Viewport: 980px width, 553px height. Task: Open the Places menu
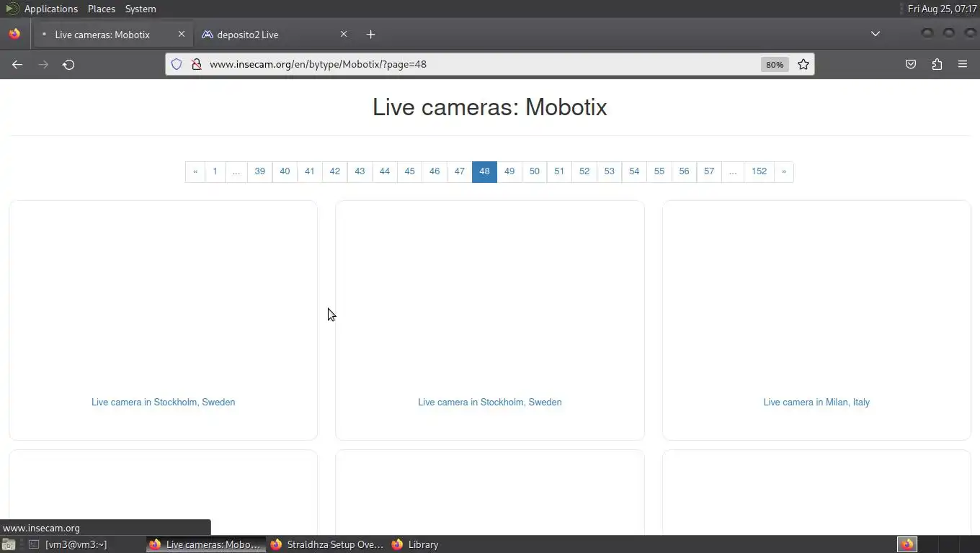[102, 9]
